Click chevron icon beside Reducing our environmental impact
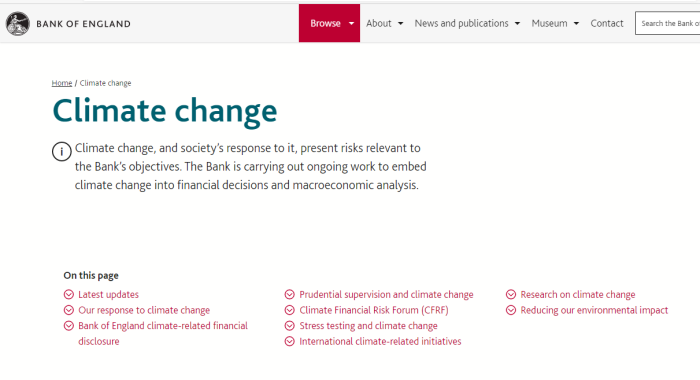Viewport: 700px width, 380px height. coord(511,310)
